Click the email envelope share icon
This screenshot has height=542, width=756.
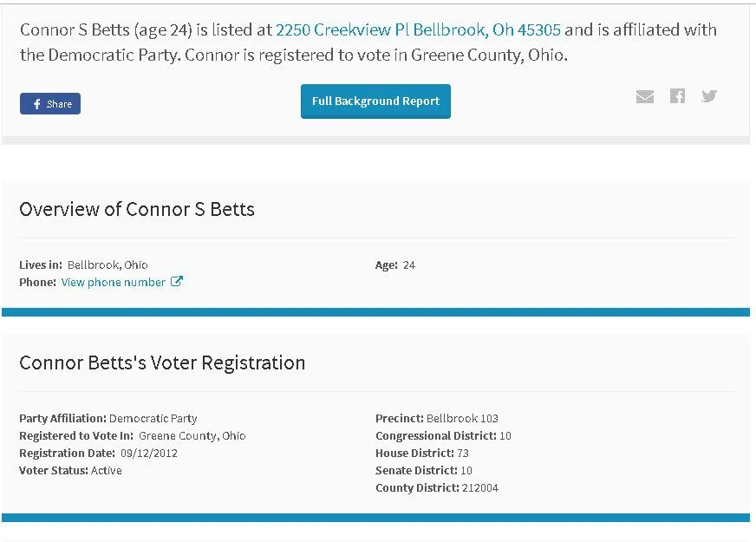pos(645,96)
